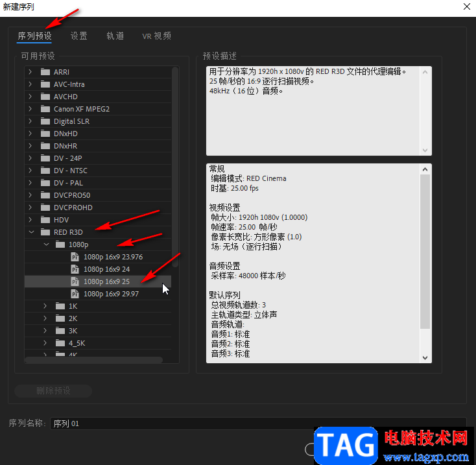Click the 2K folder icon
Viewport: 476px width, 465px height.
coord(60,318)
